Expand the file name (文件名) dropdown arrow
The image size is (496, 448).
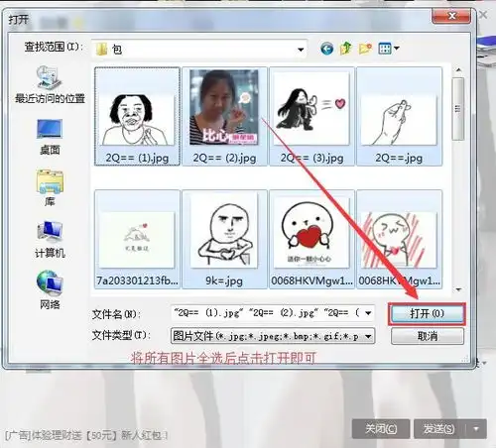[x=368, y=313]
